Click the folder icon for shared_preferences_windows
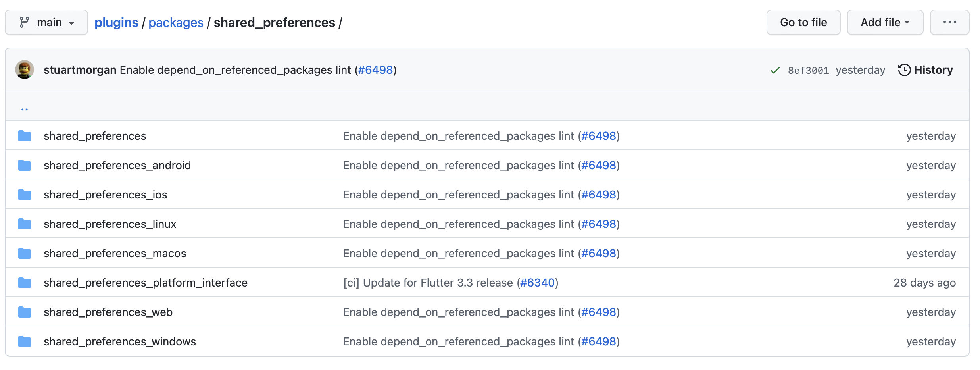Image resolution: width=980 pixels, height=370 pixels. [x=25, y=341]
